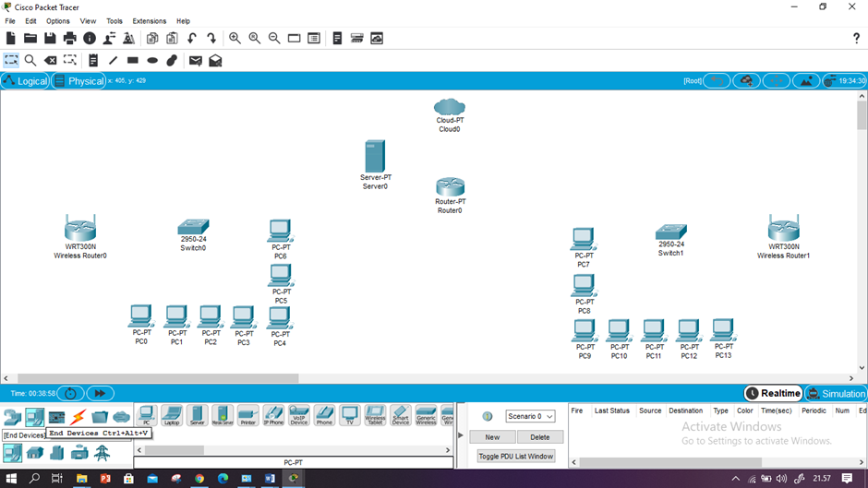Choose the Draw Line tool
Screen dimensions: 868x488
(x=113, y=60)
